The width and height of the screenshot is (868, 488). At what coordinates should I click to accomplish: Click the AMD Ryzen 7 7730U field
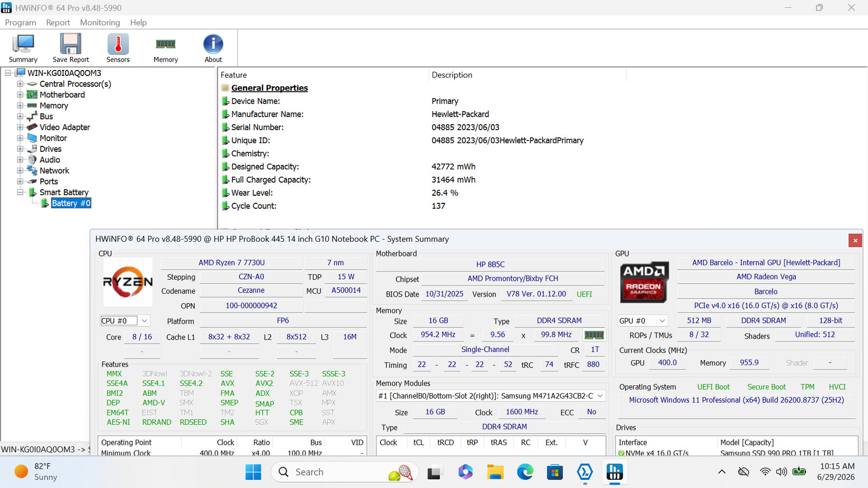tap(232, 262)
